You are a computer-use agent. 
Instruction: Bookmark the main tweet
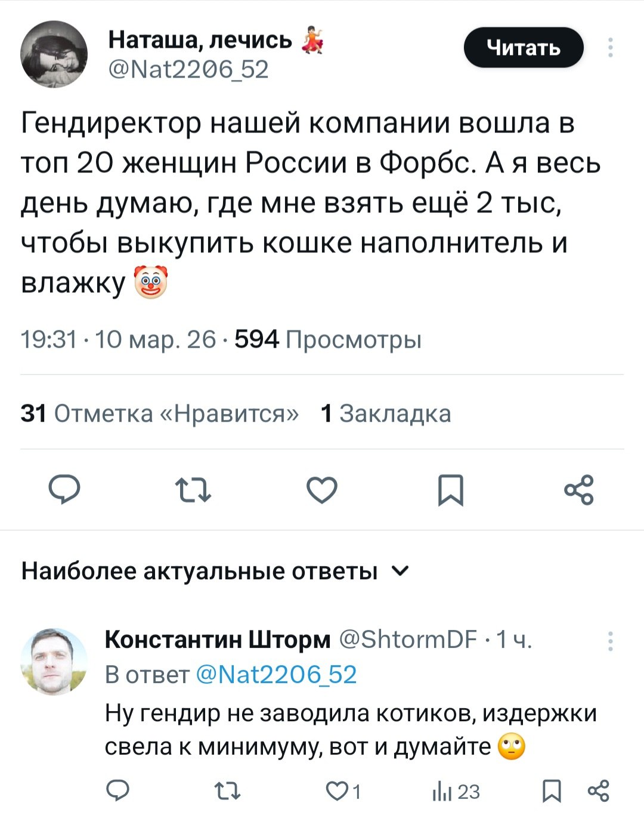click(451, 490)
